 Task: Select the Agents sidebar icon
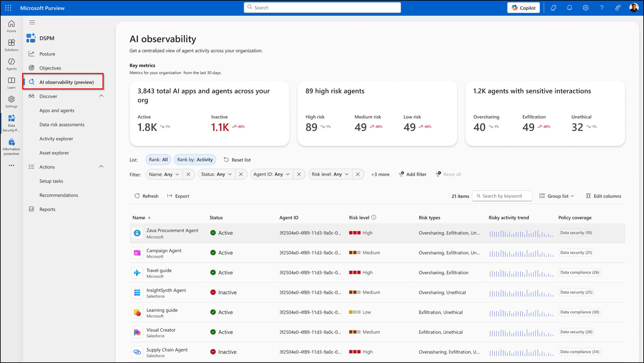point(11,63)
